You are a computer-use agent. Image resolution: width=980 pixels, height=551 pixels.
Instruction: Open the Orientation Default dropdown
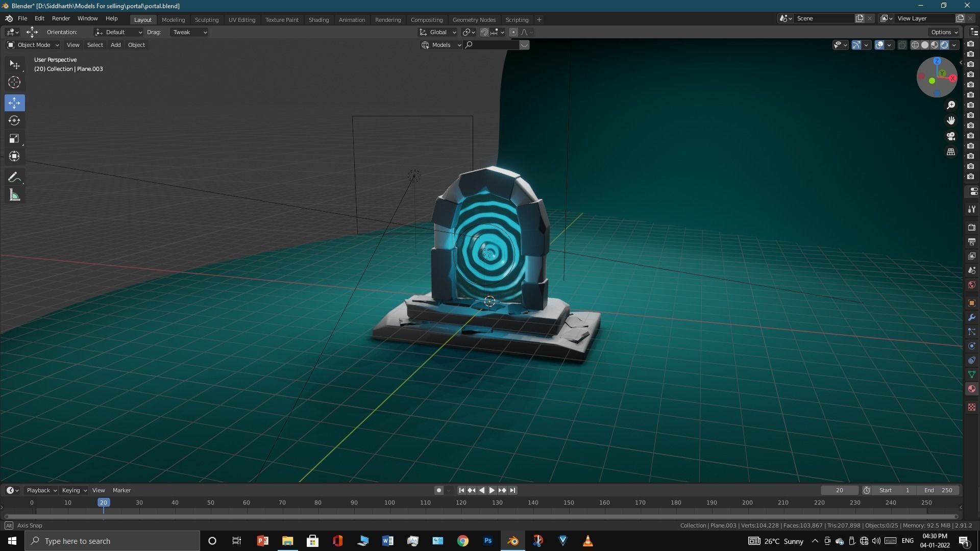coord(118,32)
